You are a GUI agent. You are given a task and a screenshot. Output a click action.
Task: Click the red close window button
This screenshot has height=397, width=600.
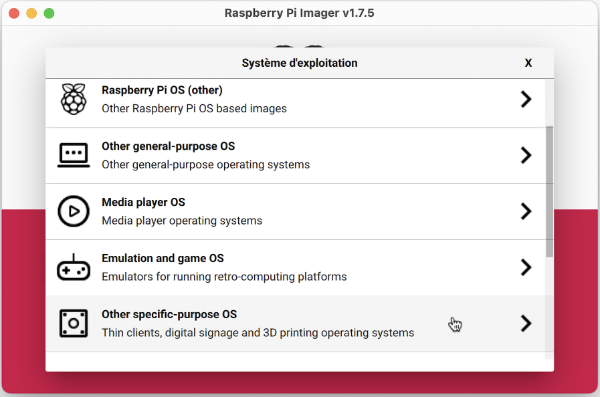coord(14,13)
